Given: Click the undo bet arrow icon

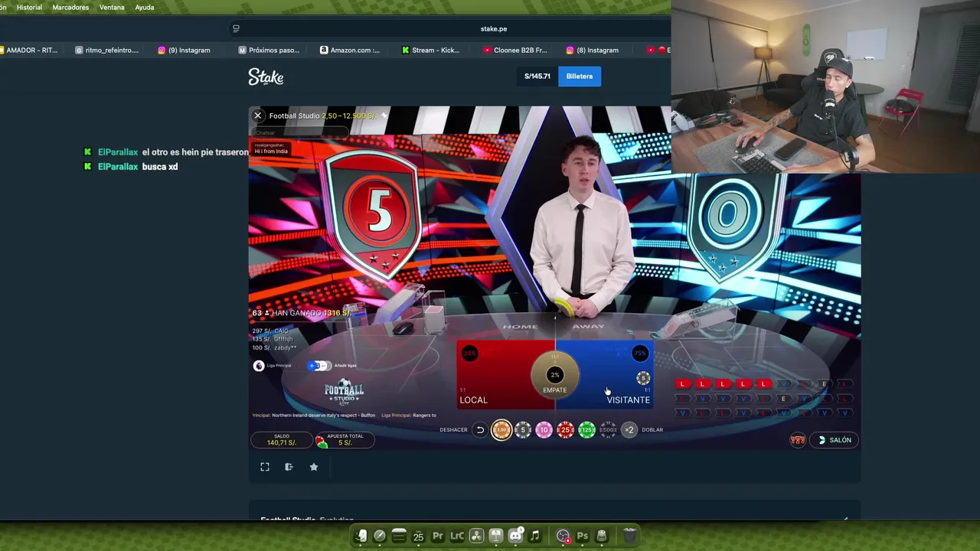Looking at the screenshot, I should point(480,430).
